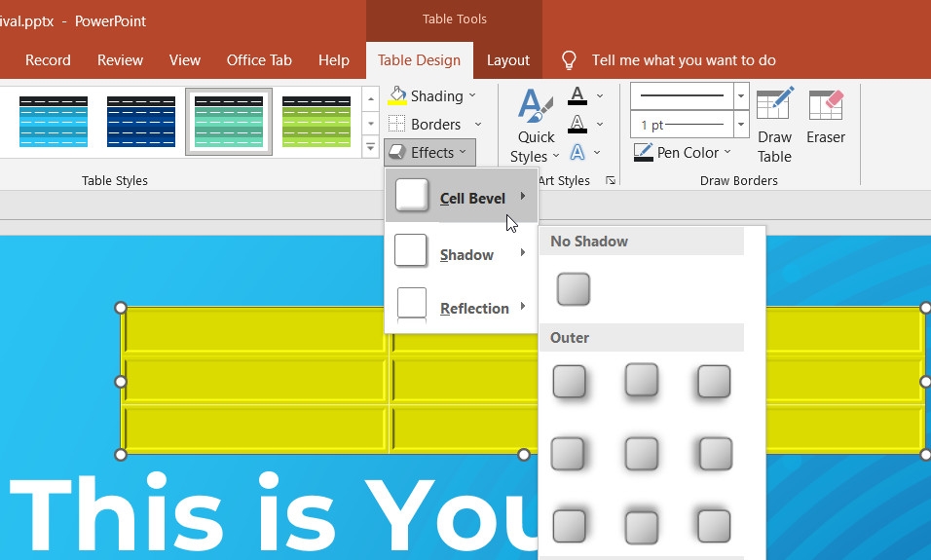
Task: Select right Outer shadow preset in second row
Action: 715,453
